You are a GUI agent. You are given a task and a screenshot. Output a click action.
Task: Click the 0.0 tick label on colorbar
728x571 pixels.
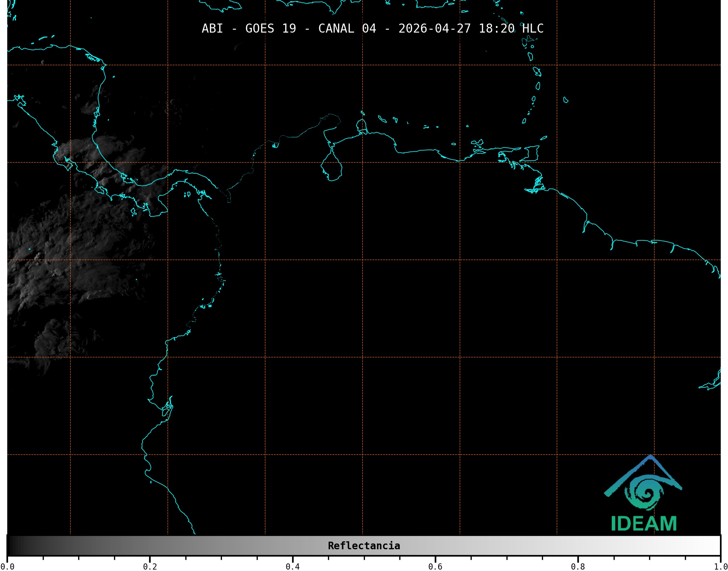(x=7, y=566)
